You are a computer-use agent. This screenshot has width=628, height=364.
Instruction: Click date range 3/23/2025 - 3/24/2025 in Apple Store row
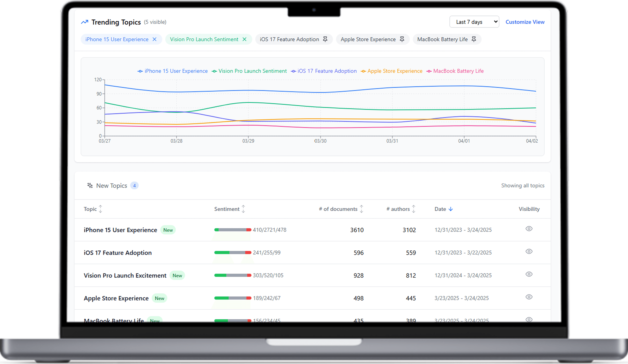461,298
